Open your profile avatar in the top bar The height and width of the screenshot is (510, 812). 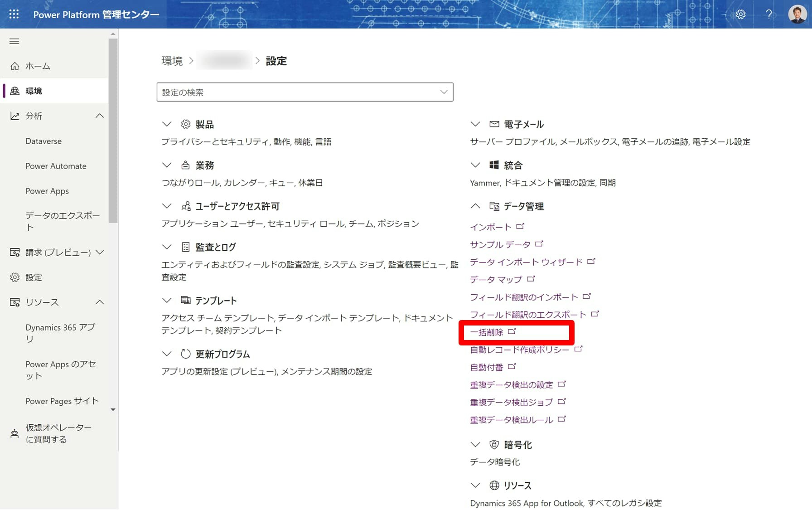(797, 14)
